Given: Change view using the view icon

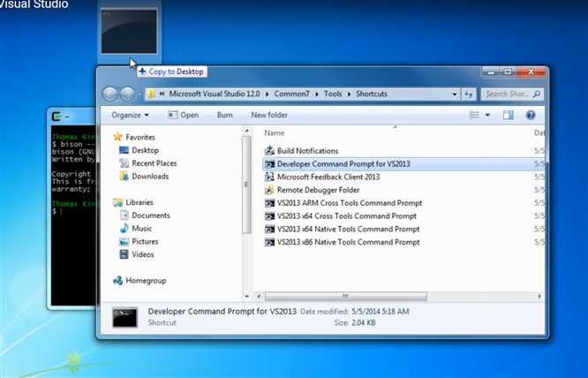Looking at the screenshot, I should click(x=474, y=115).
